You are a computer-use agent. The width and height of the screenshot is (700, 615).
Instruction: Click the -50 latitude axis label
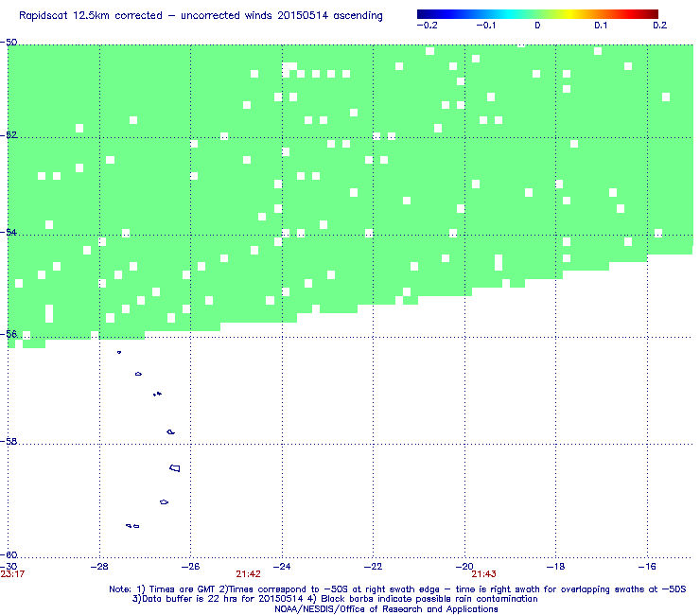pyautogui.click(x=9, y=43)
